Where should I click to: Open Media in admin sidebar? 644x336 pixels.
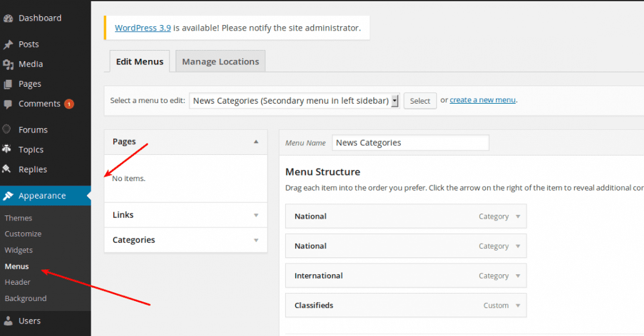(x=31, y=64)
